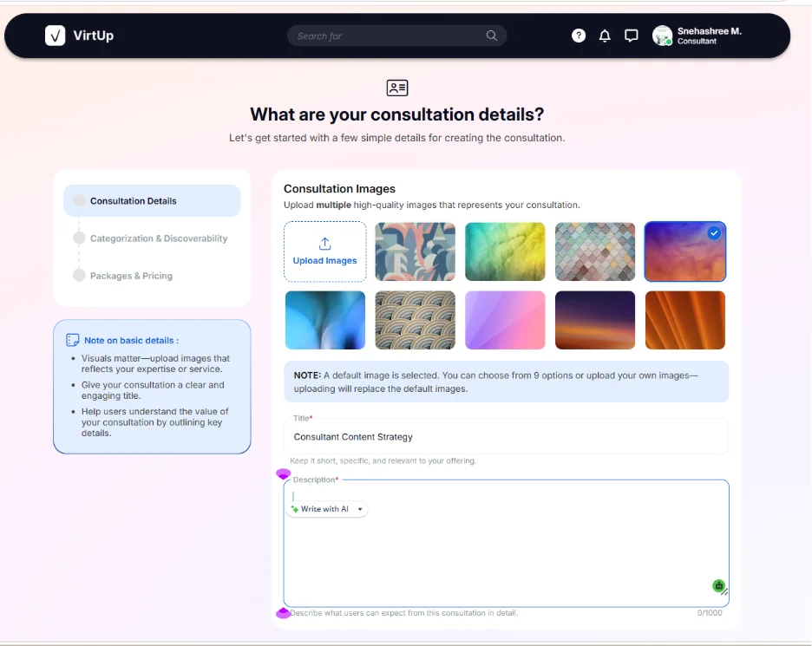
Task: Select the pastel diamond tiles image
Action: pos(595,251)
